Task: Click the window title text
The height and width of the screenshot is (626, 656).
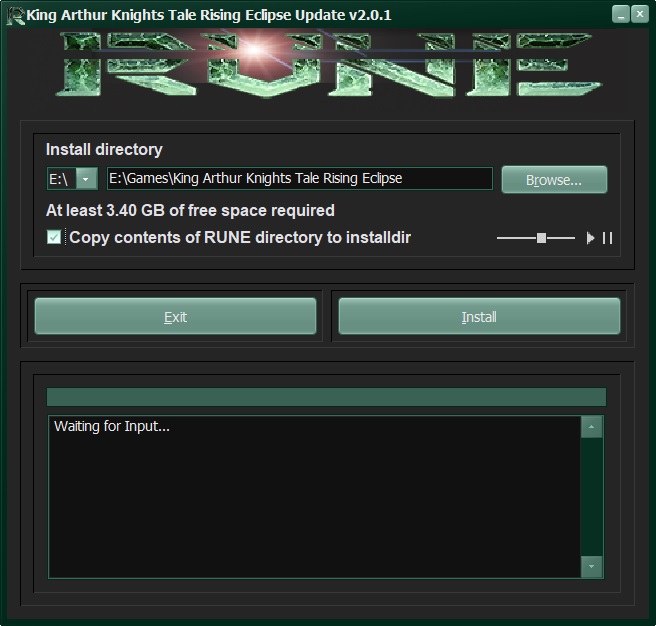Action: (x=209, y=15)
